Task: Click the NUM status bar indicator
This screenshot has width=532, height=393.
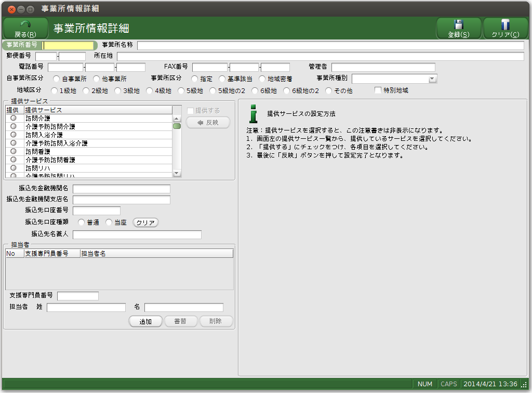Action: point(425,384)
